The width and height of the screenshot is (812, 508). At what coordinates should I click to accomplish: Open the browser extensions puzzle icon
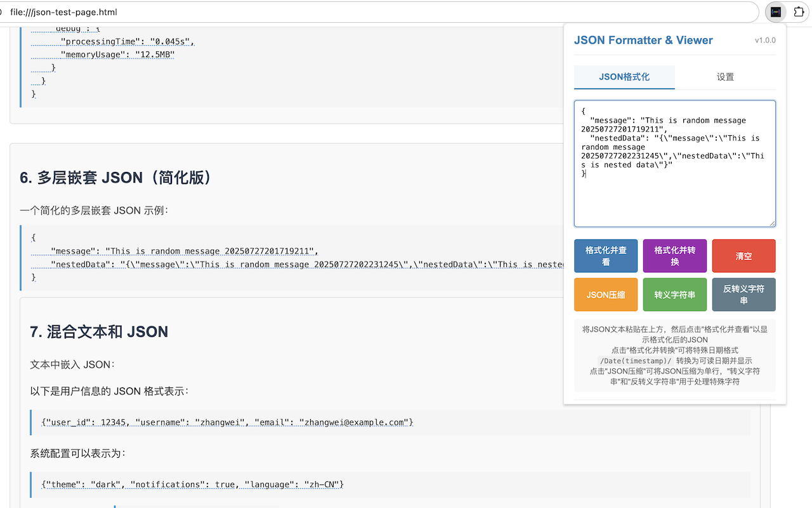tap(799, 12)
